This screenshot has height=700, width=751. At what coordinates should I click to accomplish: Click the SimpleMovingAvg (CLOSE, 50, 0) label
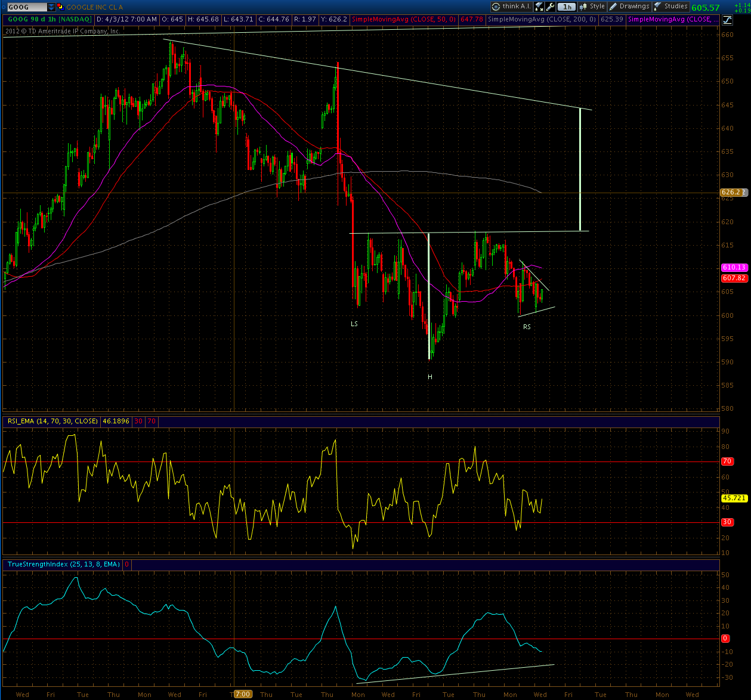pyautogui.click(x=404, y=20)
